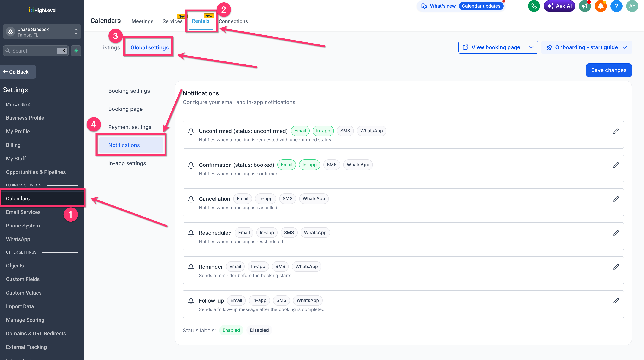Image resolution: width=644 pixels, height=360 pixels.
Task: Click the green phone dialer icon
Action: (x=534, y=6)
